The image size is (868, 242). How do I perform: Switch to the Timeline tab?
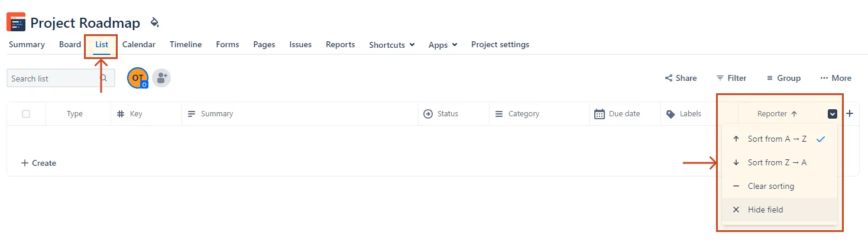(186, 44)
